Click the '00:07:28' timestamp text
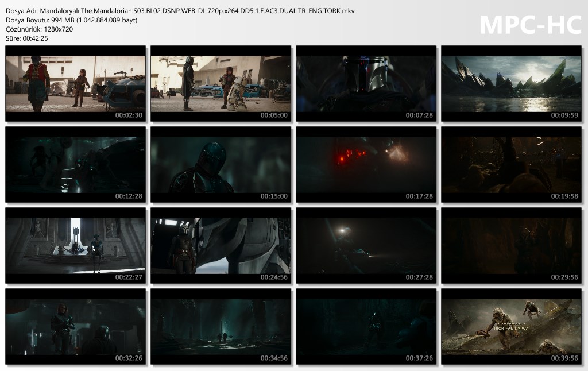 [x=419, y=115]
